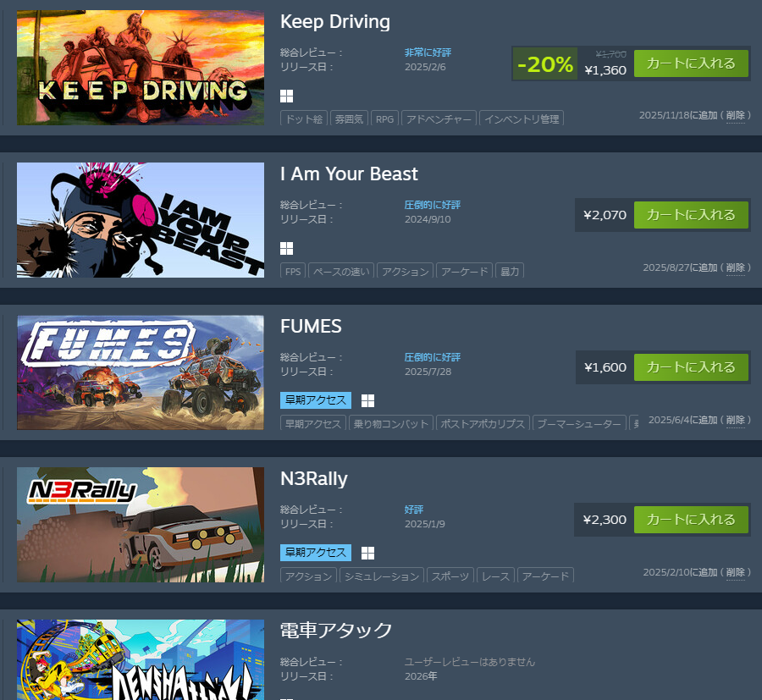Click the Windows platform icon under I Am Your Beast
This screenshot has height=700, width=762.
pyautogui.click(x=287, y=248)
